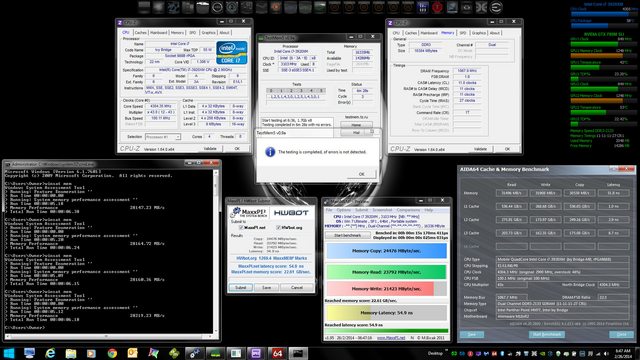Toggle the MaxxPI.net submit checkbox
This screenshot has width=640, height=360.
pos(241,227)
